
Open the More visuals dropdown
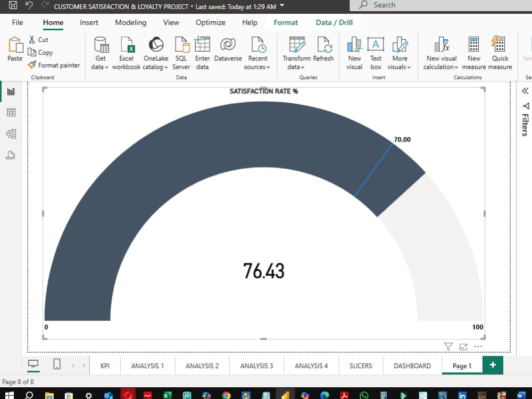point(400,53)
